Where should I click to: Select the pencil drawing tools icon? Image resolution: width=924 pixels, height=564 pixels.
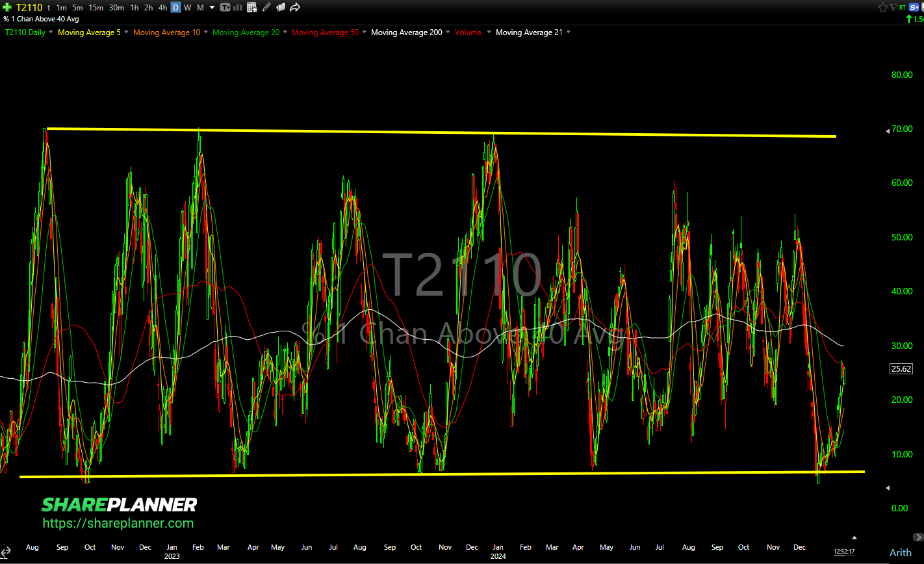tap(266, 8)
